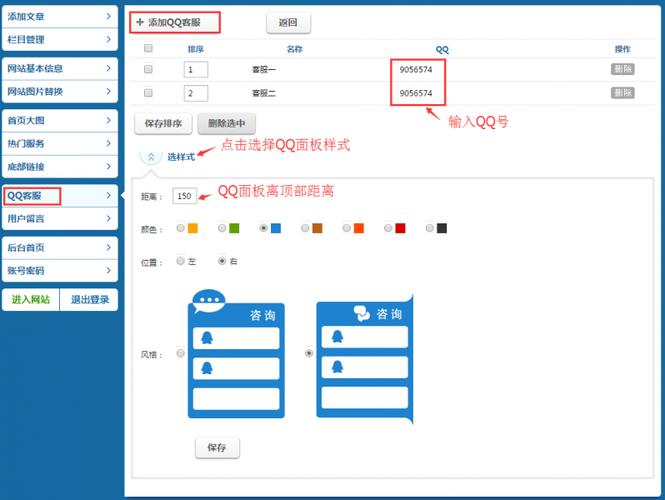This screenshot has width=665, height=500.
Task: Select position 左 radio button
Action: 181,261
